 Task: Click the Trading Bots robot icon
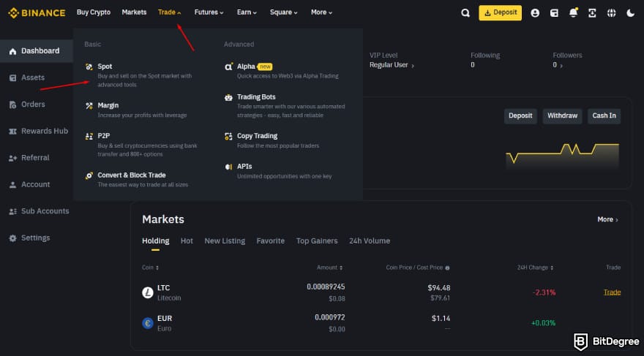pyautogui.click(x=228, y=98)
